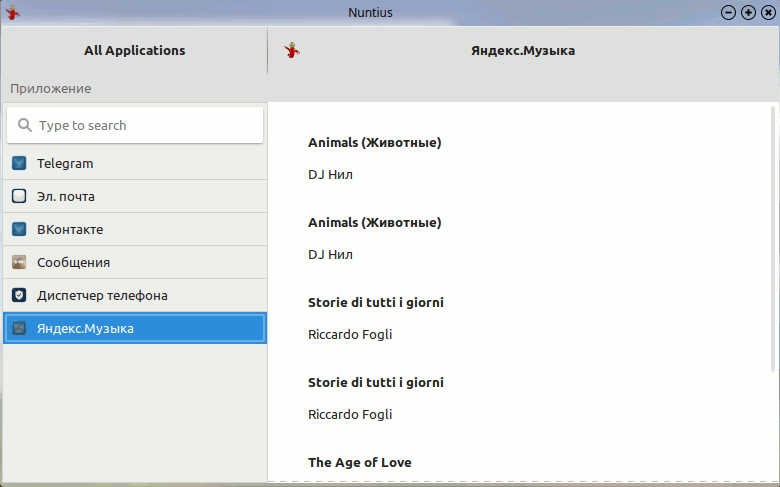Click the All Applications header
780x487 pixels.
(134, 50)
